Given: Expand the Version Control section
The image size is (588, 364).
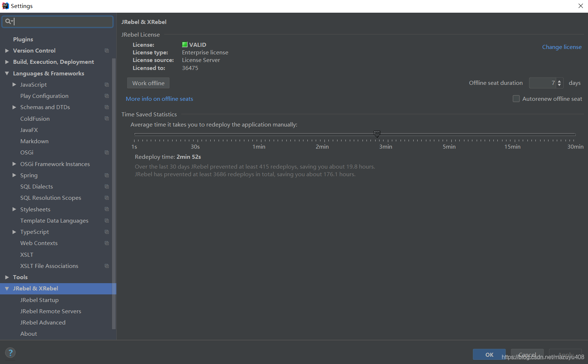Looking at the screenshot, I should (x=7, y=51).
